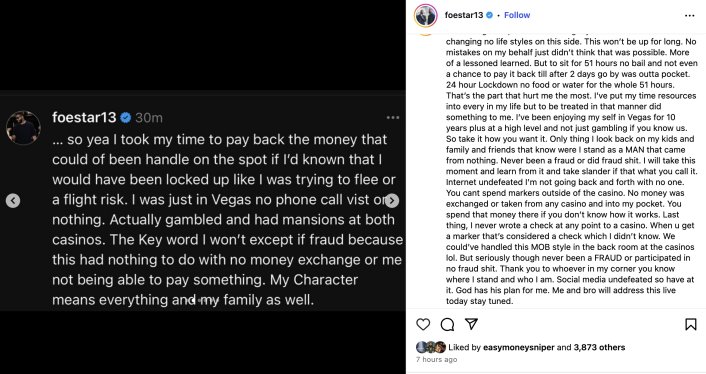
Task: Open easymoneysniper profile from likes line
Action: (518, 347)
